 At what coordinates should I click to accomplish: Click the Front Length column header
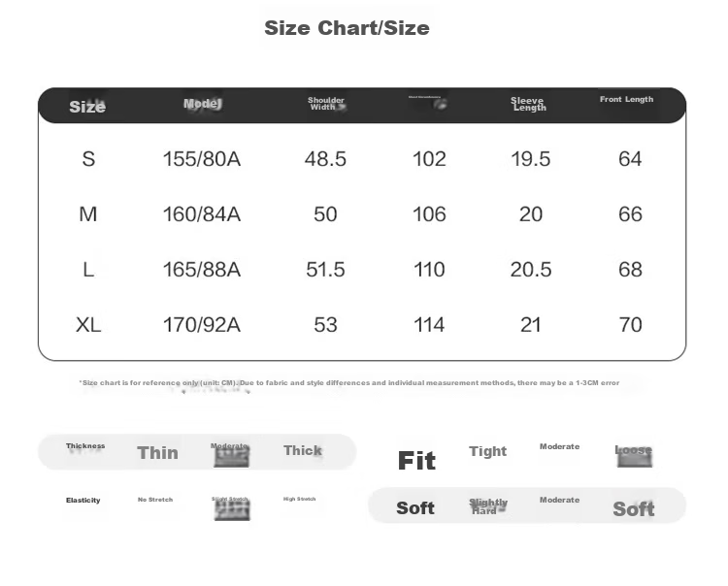point(626,99)
